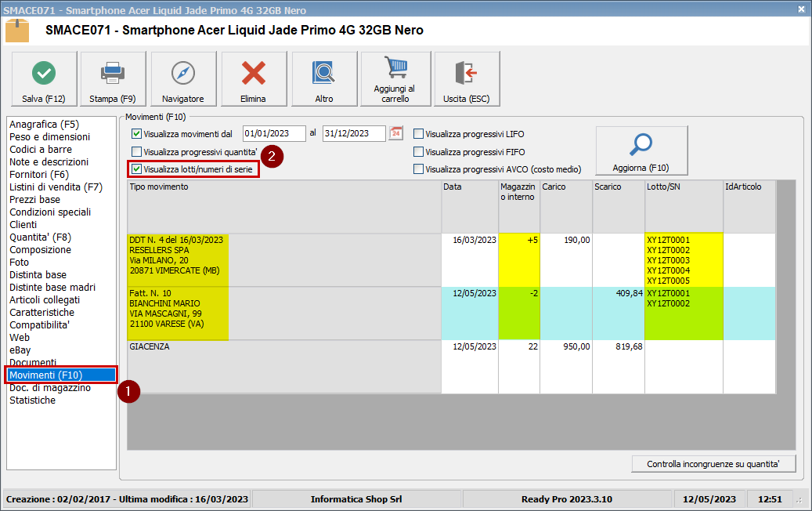Open the Altro magnifier icon
812x511 pixels.
(x=323, y=74)
